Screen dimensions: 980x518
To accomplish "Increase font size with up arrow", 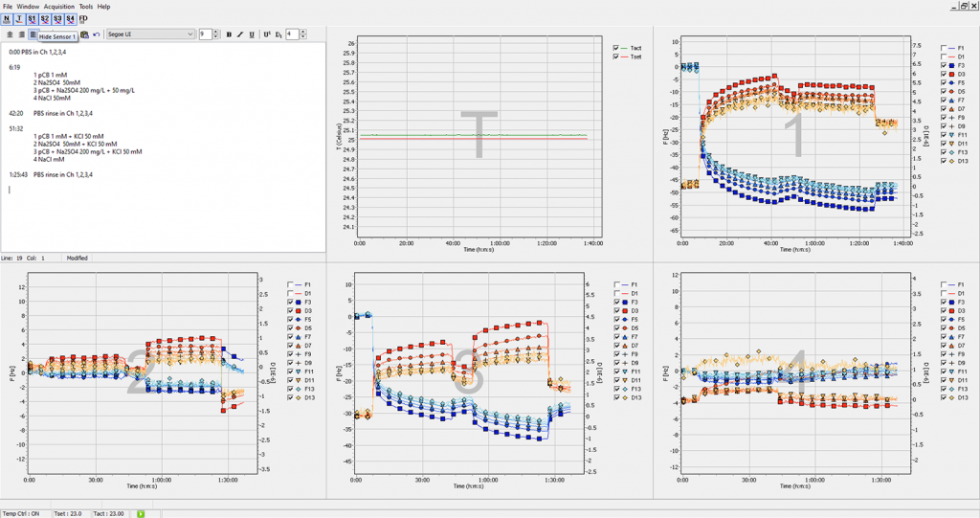I will tap(215, 32).
